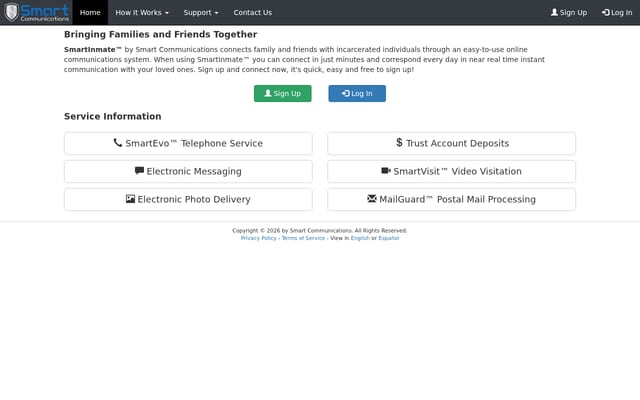Viewport: 640px width, 400px height.
Task: Switch site language to English
Action: click(360, 238)
